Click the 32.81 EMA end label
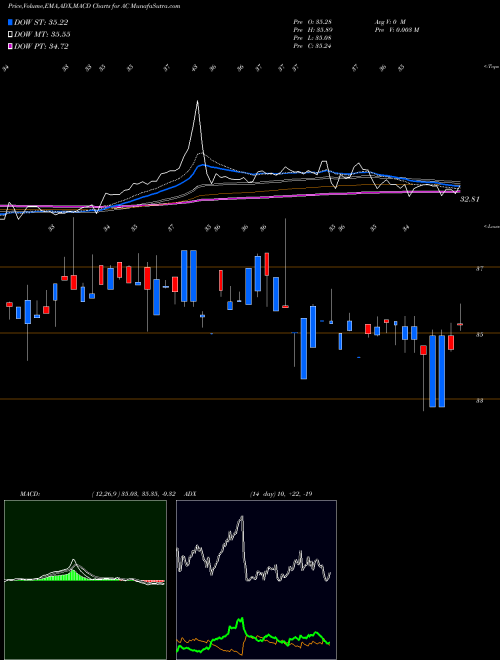500x660 pixels. click(470, 199)
